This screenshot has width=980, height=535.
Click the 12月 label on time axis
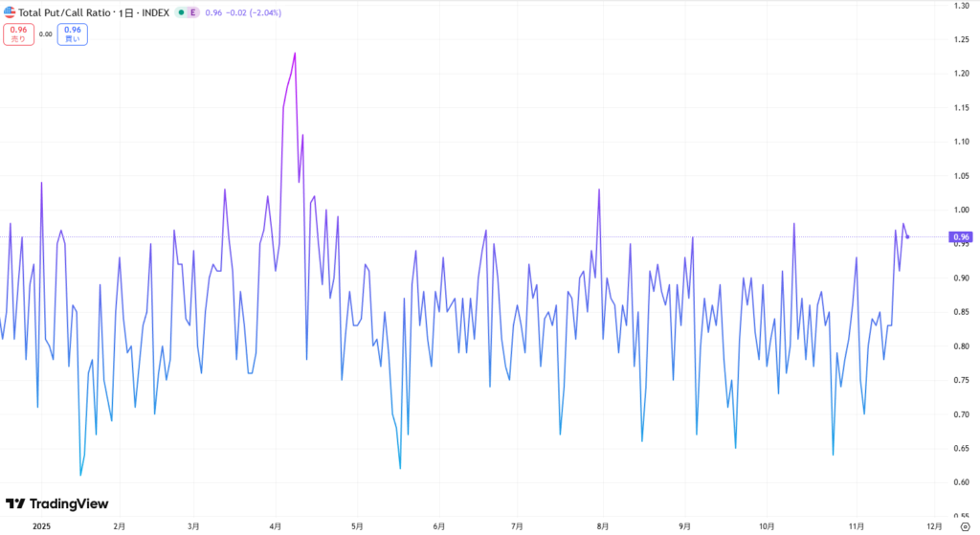pos(934,525)
